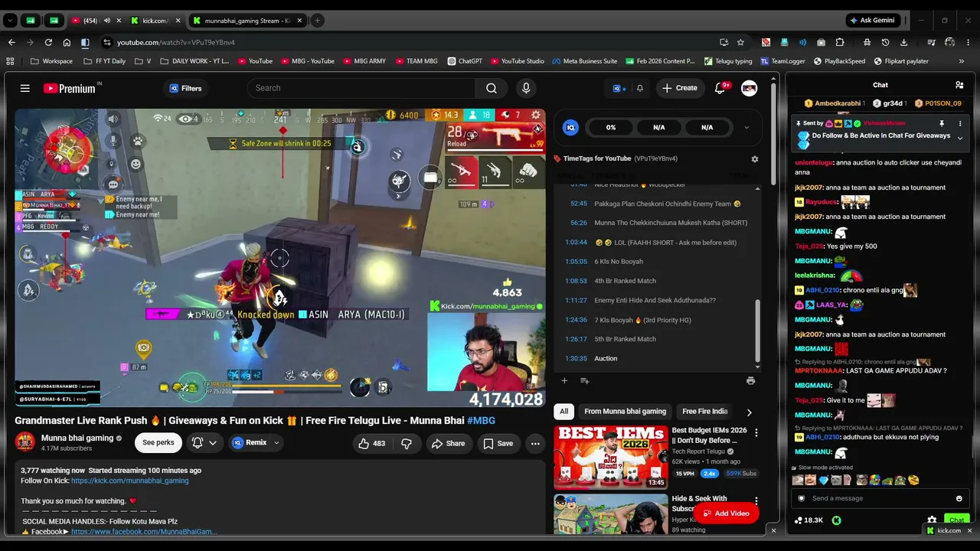This screenshot has height=551, width=980.
Task: Open the emoji picker in chat input
Action: click(x=959, y=498)
